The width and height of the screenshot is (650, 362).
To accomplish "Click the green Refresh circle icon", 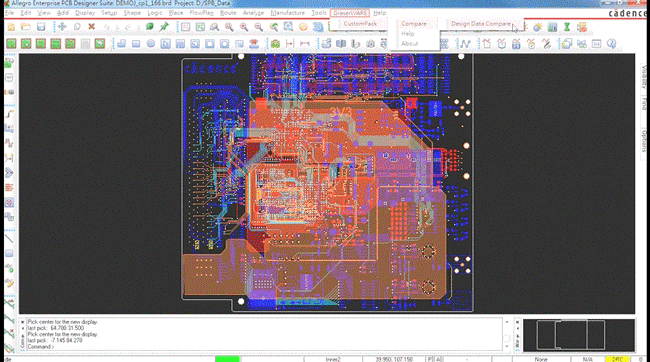I will [x=150, y=27].
